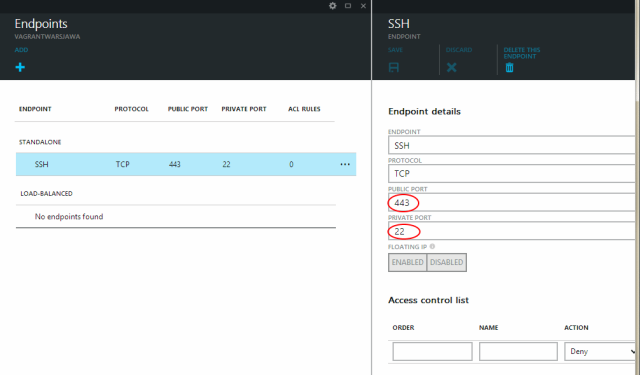Click the 443 public port cell
The height and width of the screenshot is (375, 640).
point(174,164)
